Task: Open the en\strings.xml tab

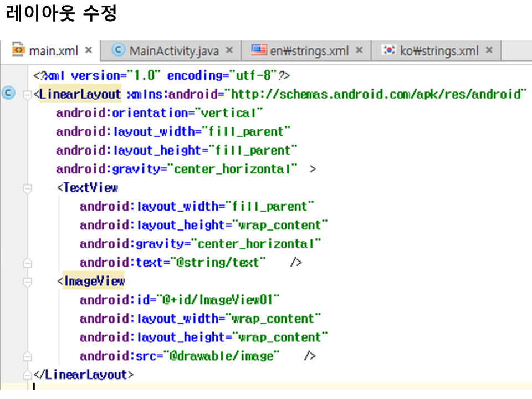Action: (309, 51)
